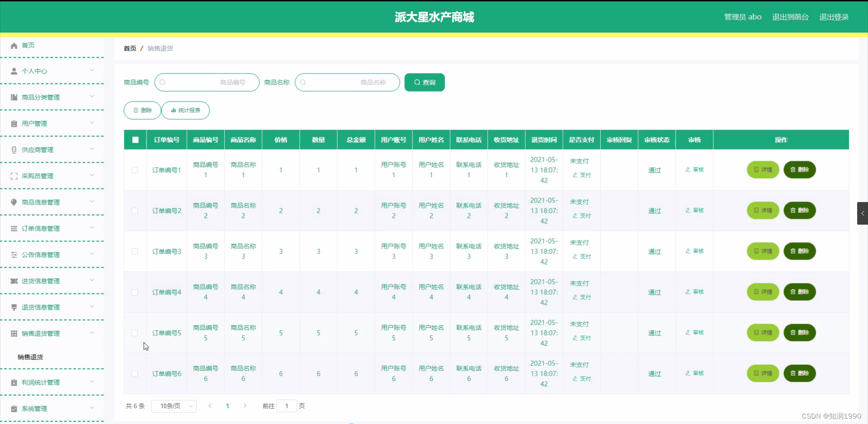This screenshot has height=424, width=868.
Task: Toggle the select-all checkbox in table header
Action: pyautogui.click(x=135, y=140)
